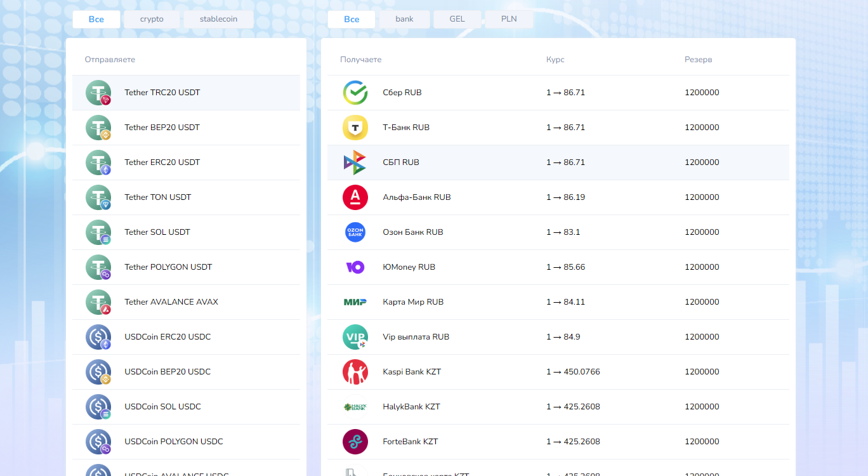The width and height of the screenshot is (868, 476).
Task: Choose the USDCoin ERC20 USDC icon
Action: 98,337
